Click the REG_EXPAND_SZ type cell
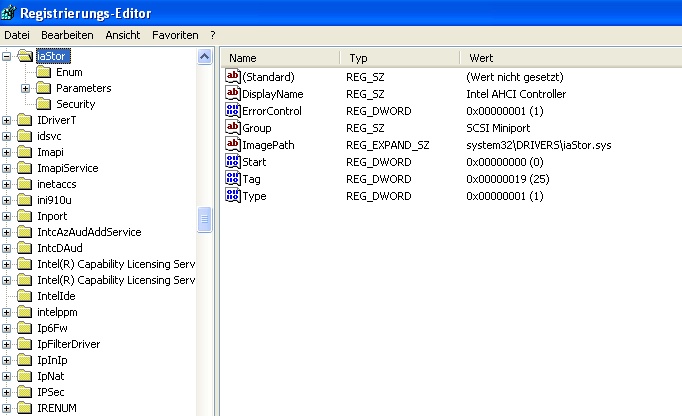The height and width of the screenshot is (416, 682). click(x=388, y=145)
